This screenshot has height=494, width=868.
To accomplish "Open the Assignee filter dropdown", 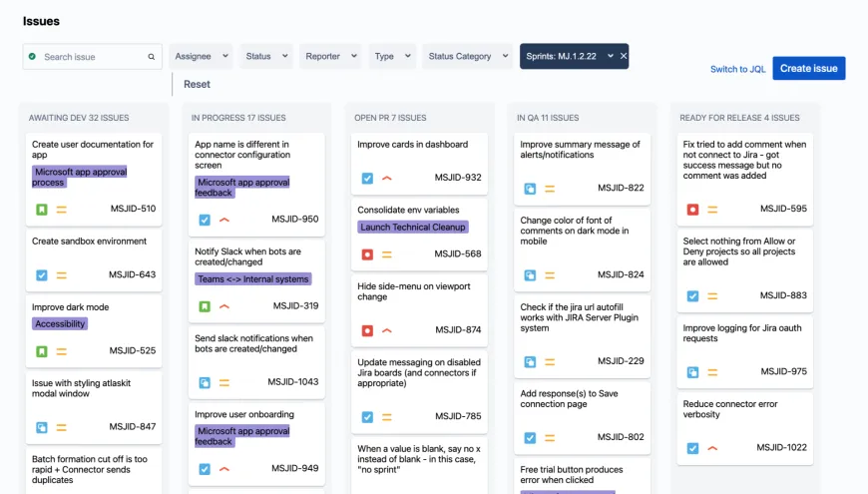I will coord(202,57).
